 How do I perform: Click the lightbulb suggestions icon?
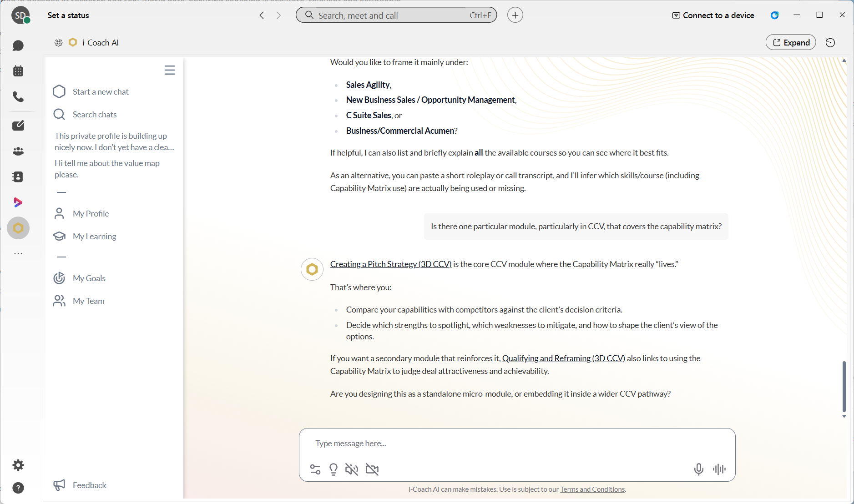point(334,469)
